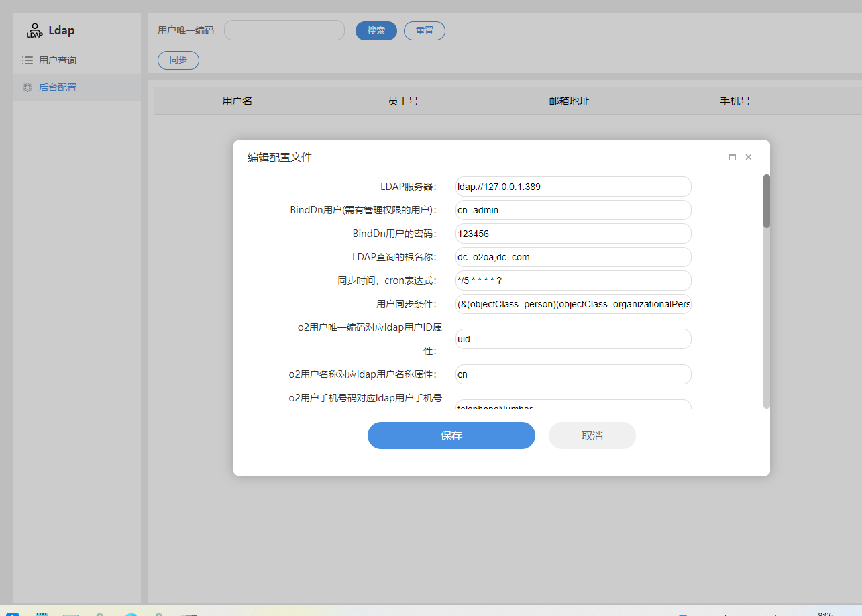This screenshot has width=862, height=616.
Task: Open the 后台配置 menu item
Action: (58, 87)
